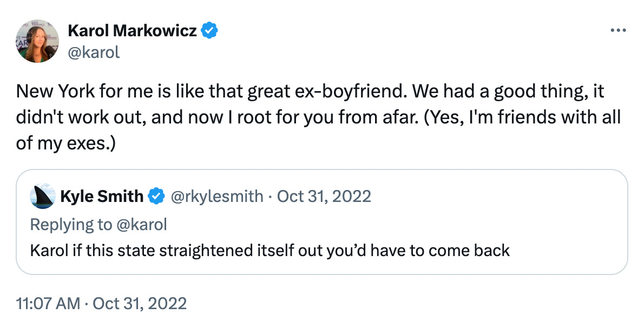This screenshot has width=644, height=327.
Task: Click Kyle Smith's blue verified badge
Action: click(x=157, y=196)
